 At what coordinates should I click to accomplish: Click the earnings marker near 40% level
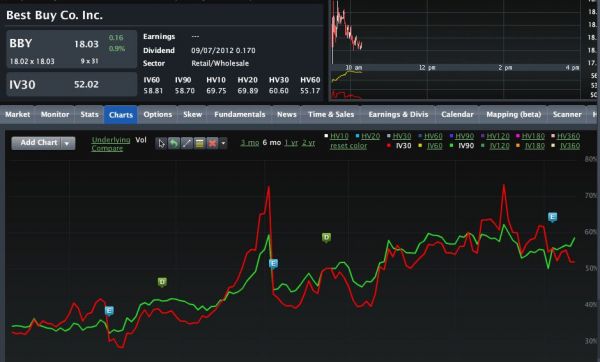click(109, 311)
